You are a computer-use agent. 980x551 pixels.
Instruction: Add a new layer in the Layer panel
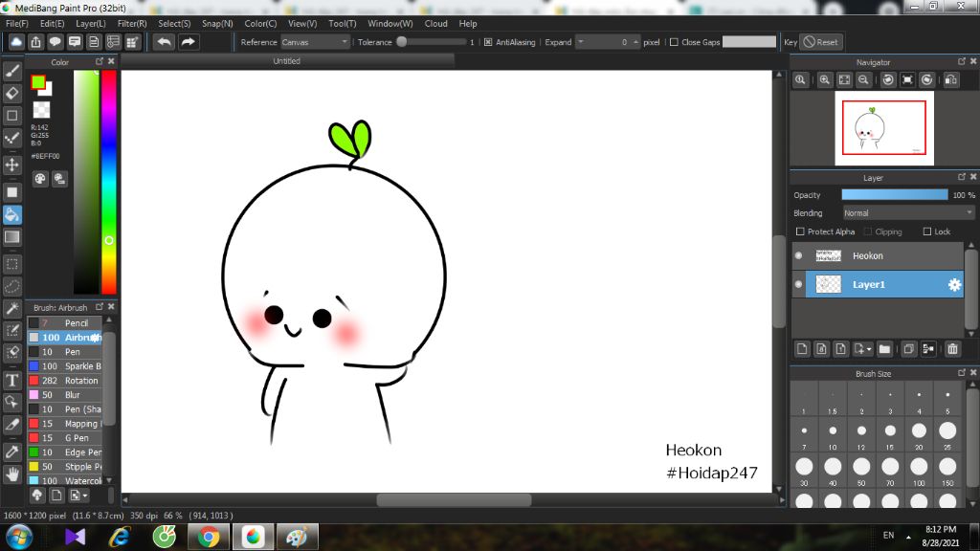pyautogui.click(x=802, y=348)
